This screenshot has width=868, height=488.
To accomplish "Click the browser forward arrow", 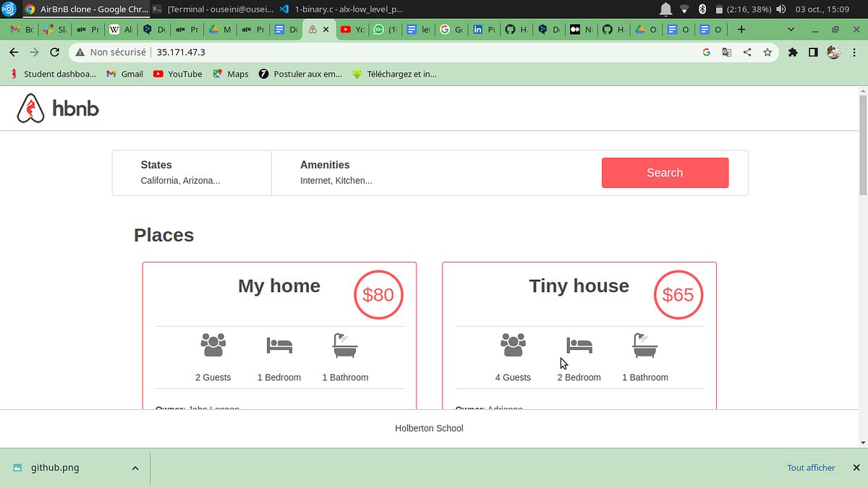I will tap(34, 52).
